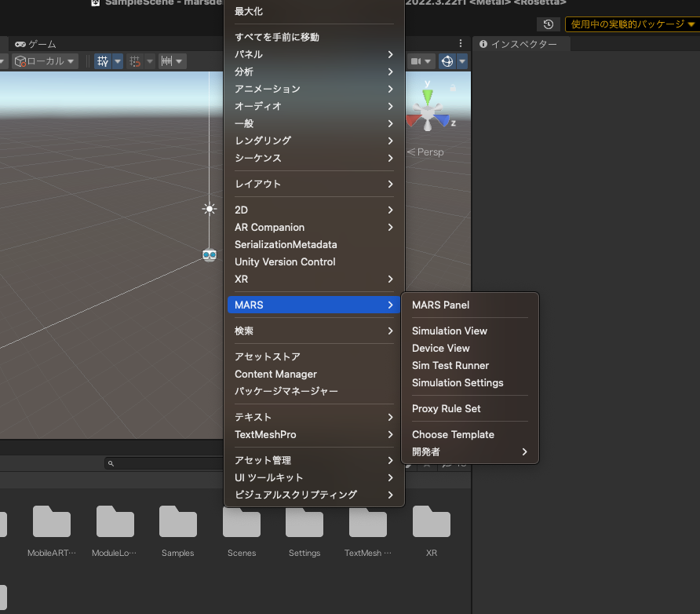Select Proxy Rule Set menu entry

coord(469,408)
